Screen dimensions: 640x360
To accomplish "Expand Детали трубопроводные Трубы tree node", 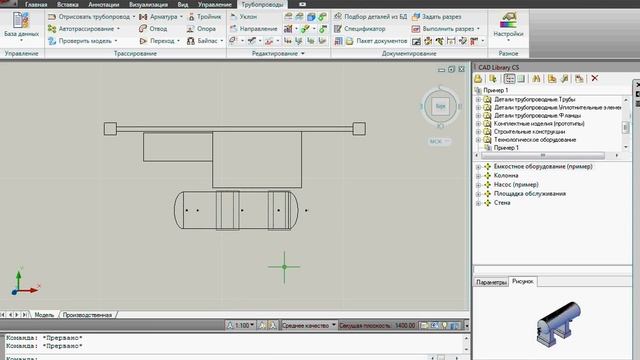I will (478, 100).
